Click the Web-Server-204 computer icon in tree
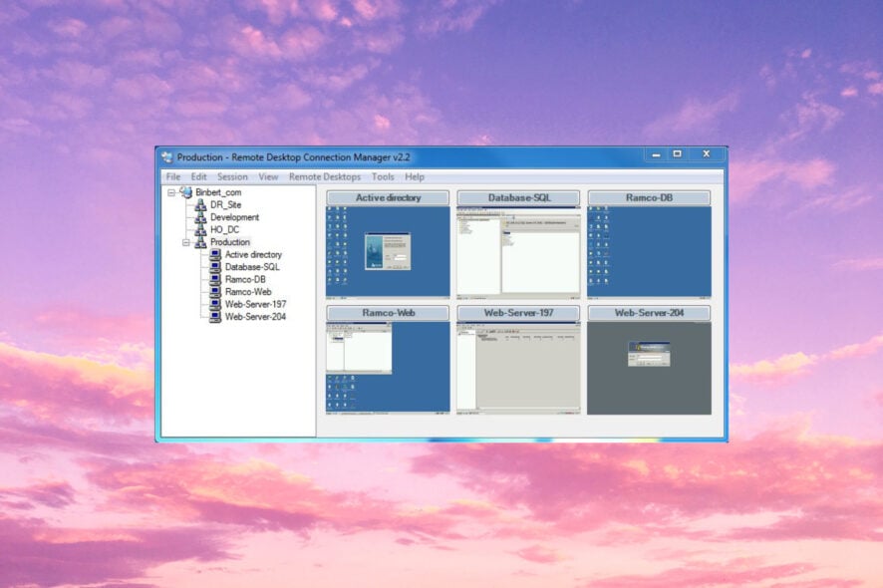The image size is (883, 588). pyautogui.click(x=215, y=317)
